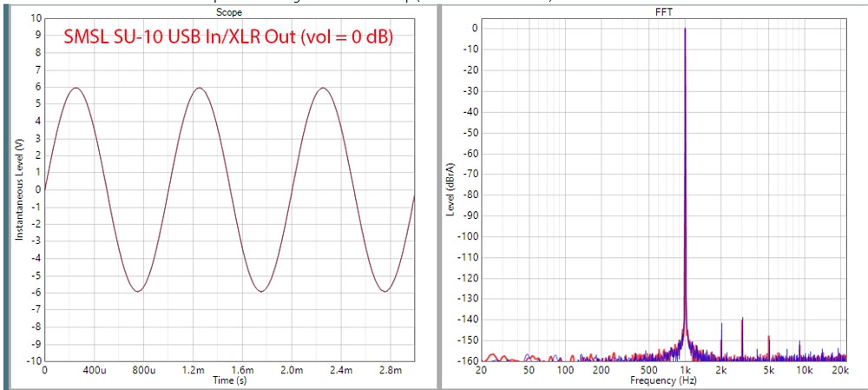Click the Time (s) axis label
Screen dimensions: 868x390
click(x=229, y=380)
